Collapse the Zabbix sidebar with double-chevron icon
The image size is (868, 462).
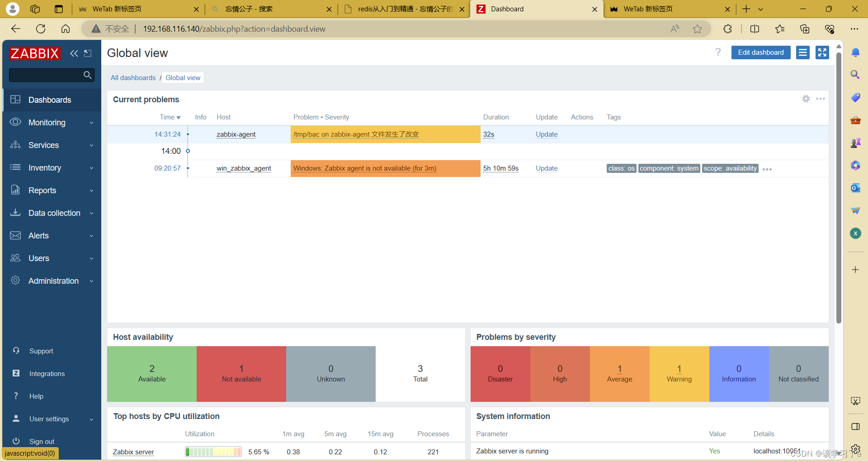(x=74, y=53)
